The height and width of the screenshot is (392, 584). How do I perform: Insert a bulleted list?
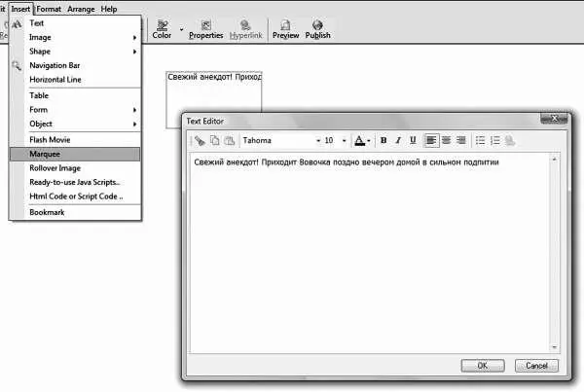pyautogui.click(x=481, y=141)
